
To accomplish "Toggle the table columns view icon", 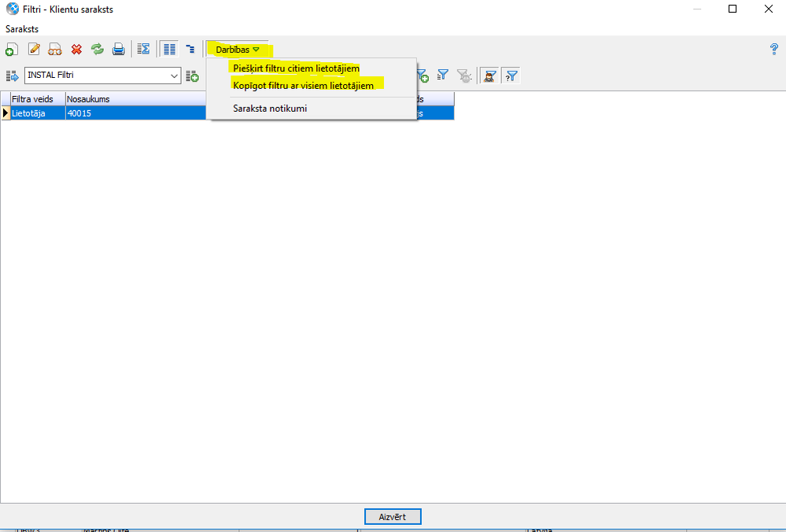I will pos(169,49).
